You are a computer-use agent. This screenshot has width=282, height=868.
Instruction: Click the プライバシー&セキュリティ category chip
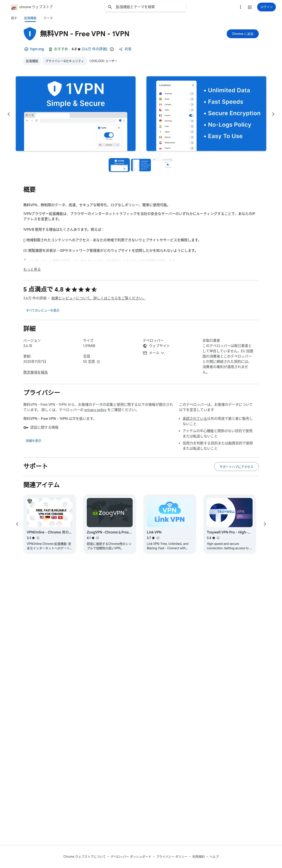pyautogui.click(x=64, y=61)
